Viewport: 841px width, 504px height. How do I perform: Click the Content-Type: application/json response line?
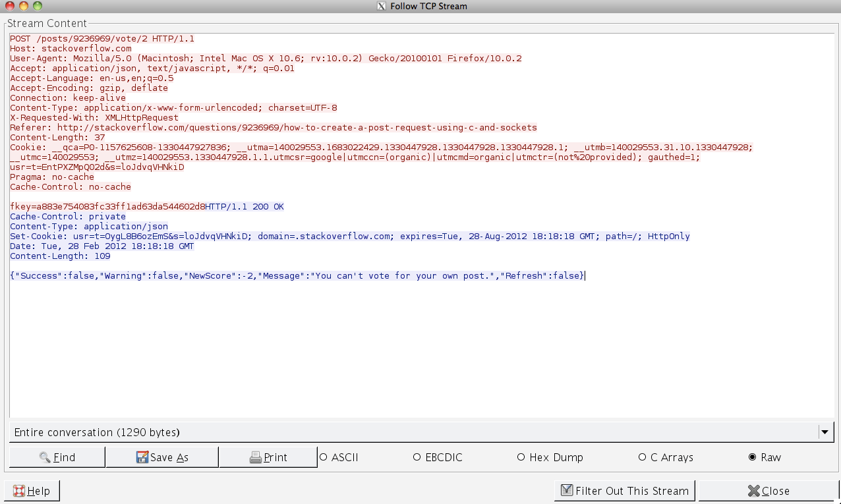[x=89, y=227]
